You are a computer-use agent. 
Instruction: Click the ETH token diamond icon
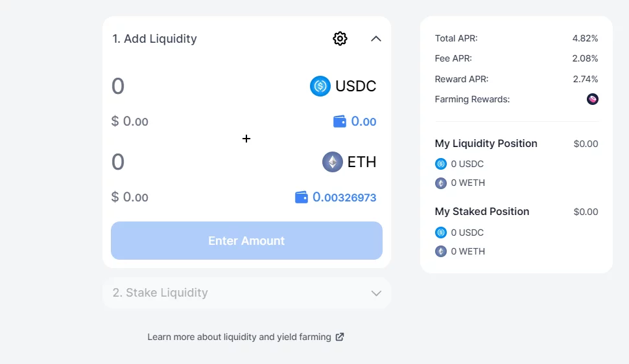pos(333,162)
